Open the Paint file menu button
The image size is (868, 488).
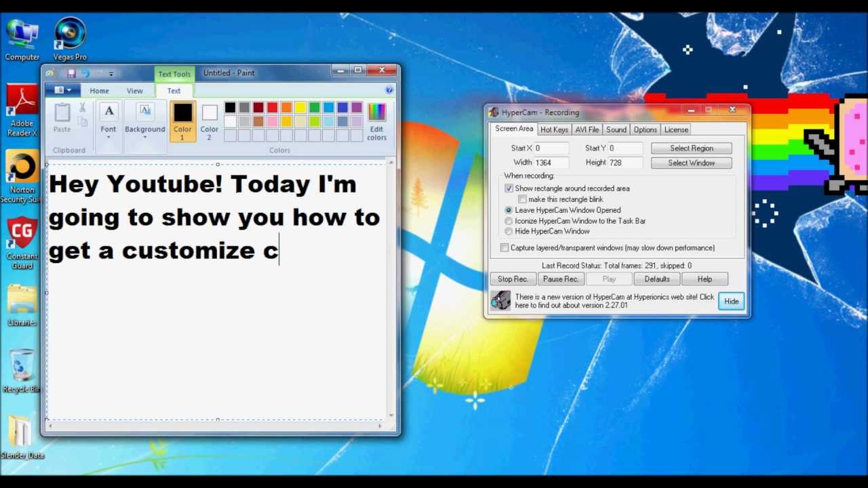pyautogui.click(x=62, y=90)
